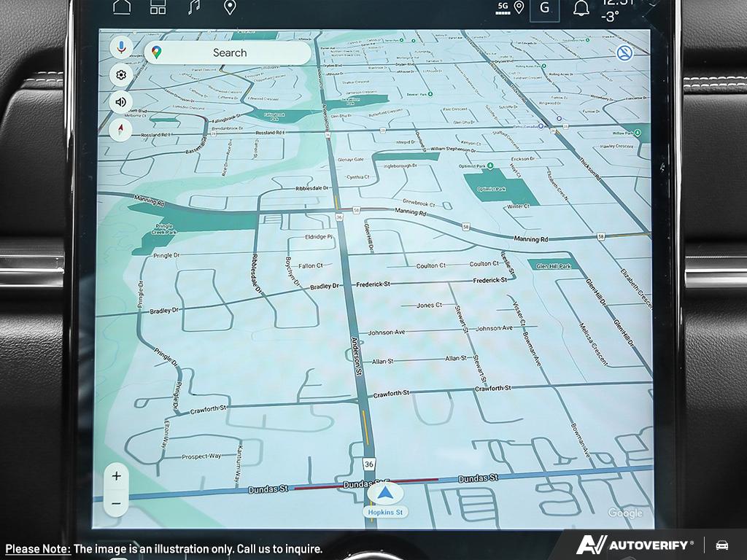Open notifications bell icon

point(581,9)
